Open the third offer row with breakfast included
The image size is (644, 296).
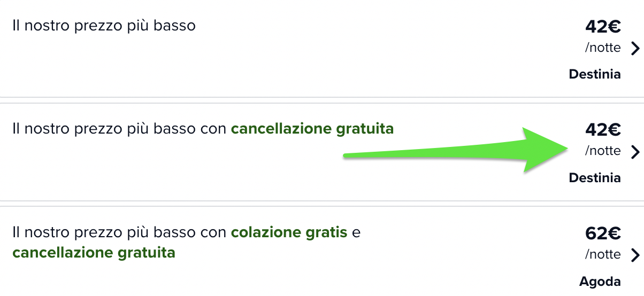click(x=322, y=251)
